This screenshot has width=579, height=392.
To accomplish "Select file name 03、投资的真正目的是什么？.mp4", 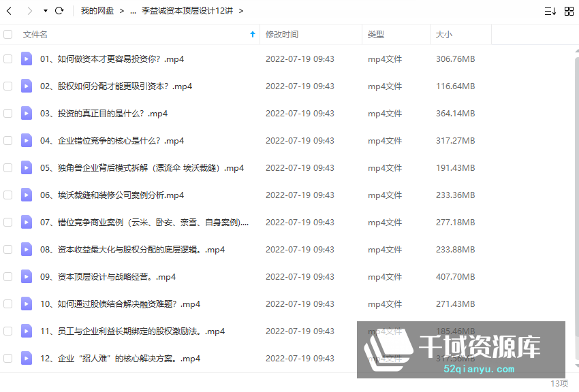I will [104, 114].
